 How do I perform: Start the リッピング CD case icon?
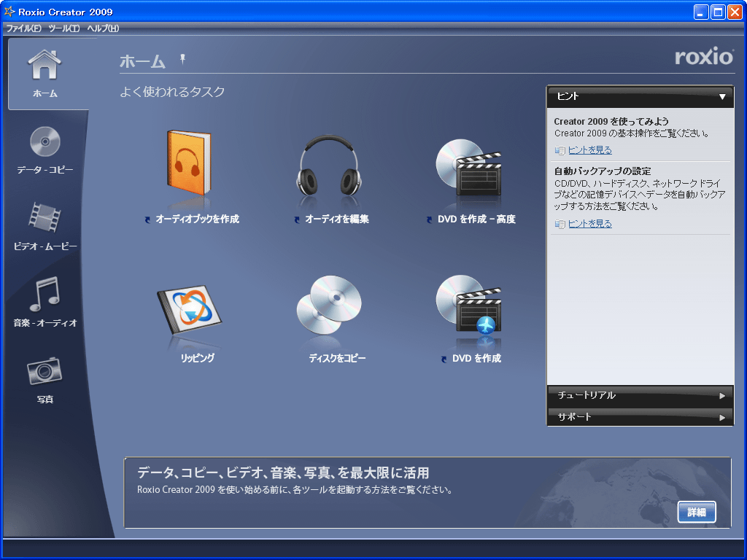pyautogui.click(x=189, y=309)
